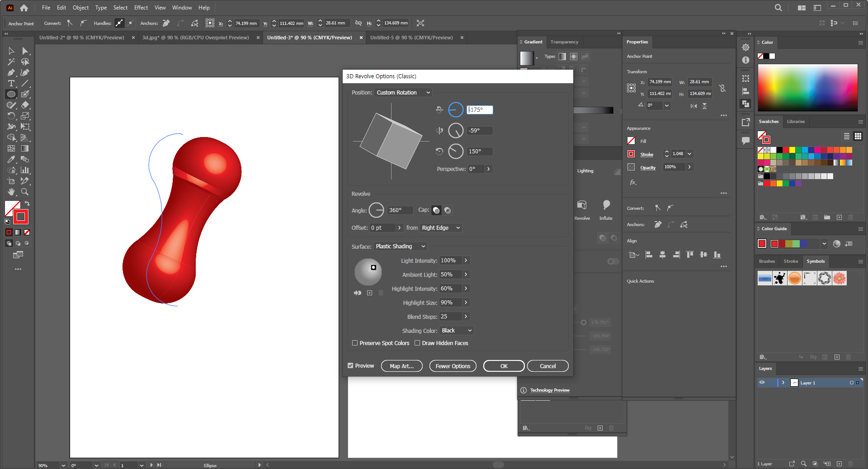Select the Gradient tool in toolbar
This screenshot has width=868, height=469.
(x=25, y=148)
